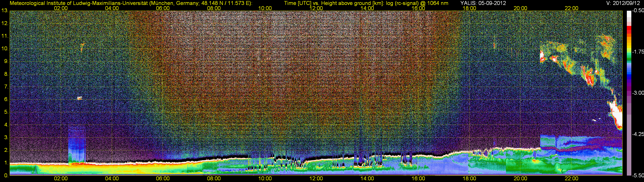
Task: Click the 12:00 label on the bottom time axis
Action: click(316, 179)
